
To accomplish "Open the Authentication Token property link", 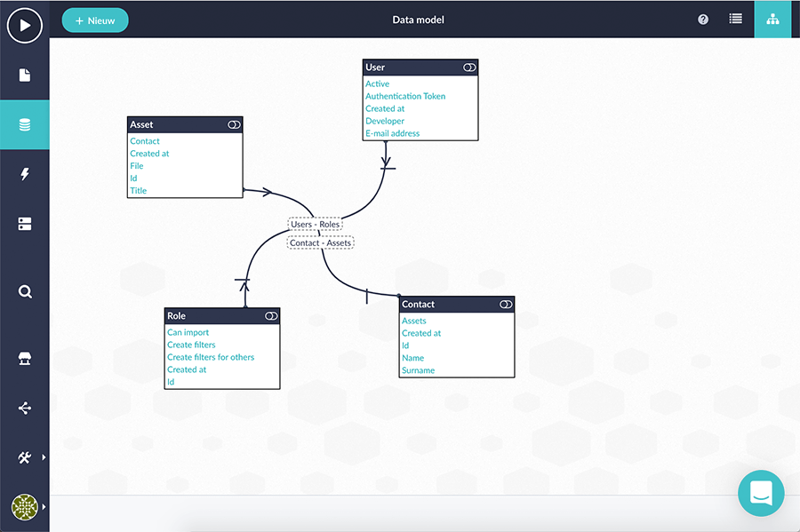I will click(x=405, y=96).
